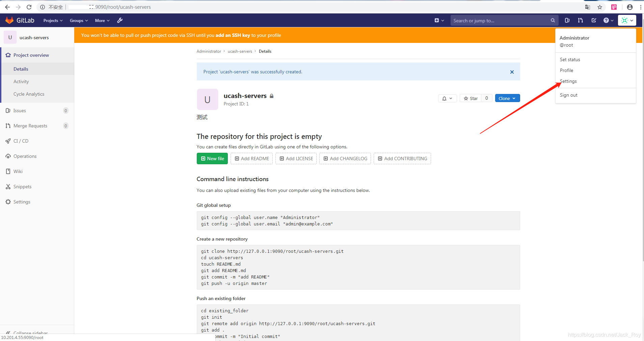Image resolution: width=644 pixels, height=341 pixels.
Task: Open Issues in the left sidebar
Action: click(20, 111)
